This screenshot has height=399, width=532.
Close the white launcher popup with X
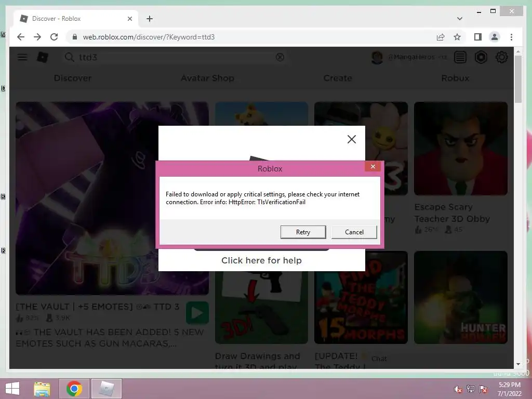pos(352,139)
